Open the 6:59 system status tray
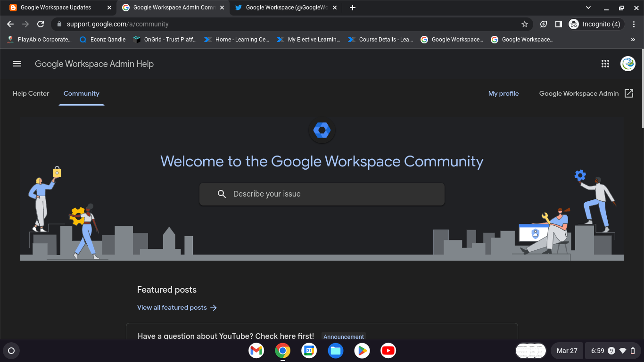644x362 pixels. click(x=613, y=351)
